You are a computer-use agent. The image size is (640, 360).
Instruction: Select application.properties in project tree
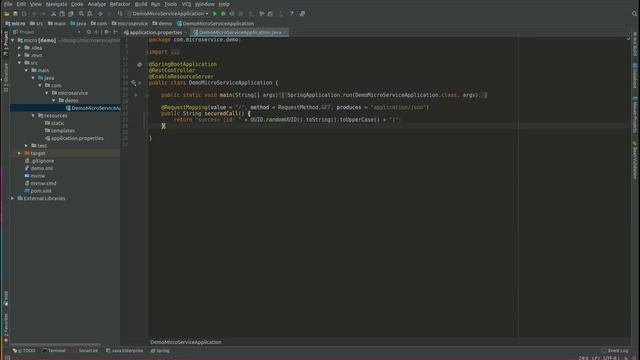click(74, 138)
